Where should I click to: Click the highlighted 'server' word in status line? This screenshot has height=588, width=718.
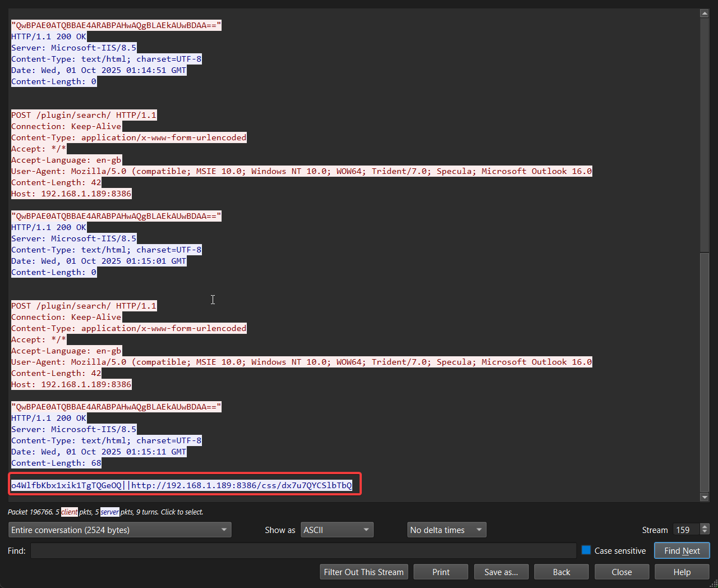click(x=110, y=512)
